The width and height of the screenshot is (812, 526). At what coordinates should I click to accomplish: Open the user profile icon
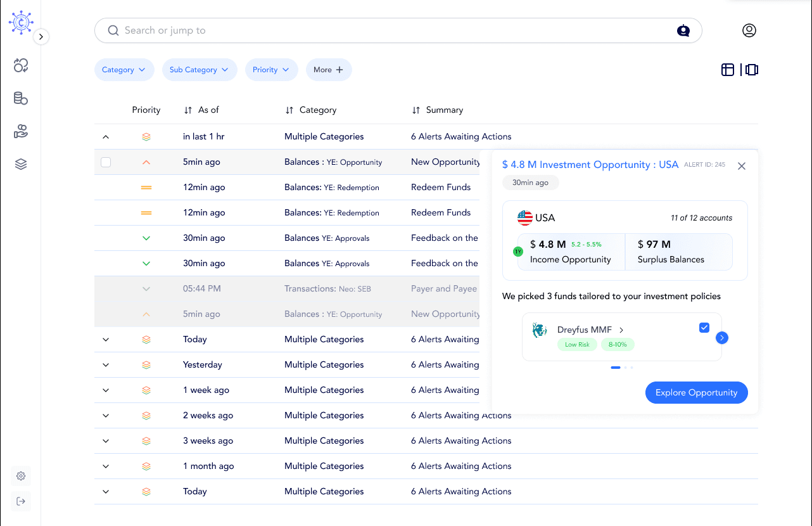click(749, 30)
